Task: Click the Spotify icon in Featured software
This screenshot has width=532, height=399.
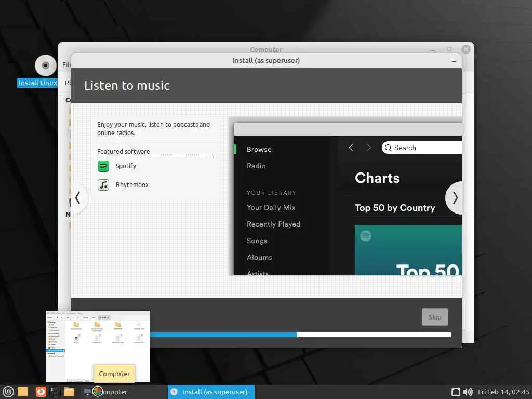Action: [103, 166]
